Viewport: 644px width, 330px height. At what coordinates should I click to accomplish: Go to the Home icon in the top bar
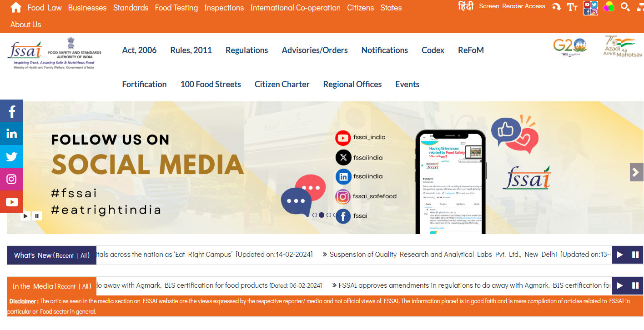coord(16,7)
